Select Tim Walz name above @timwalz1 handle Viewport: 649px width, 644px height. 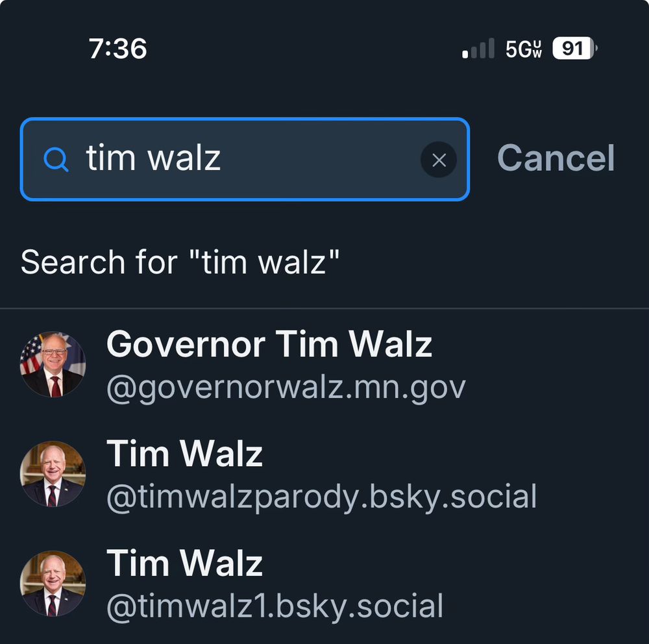click(184, 562)
